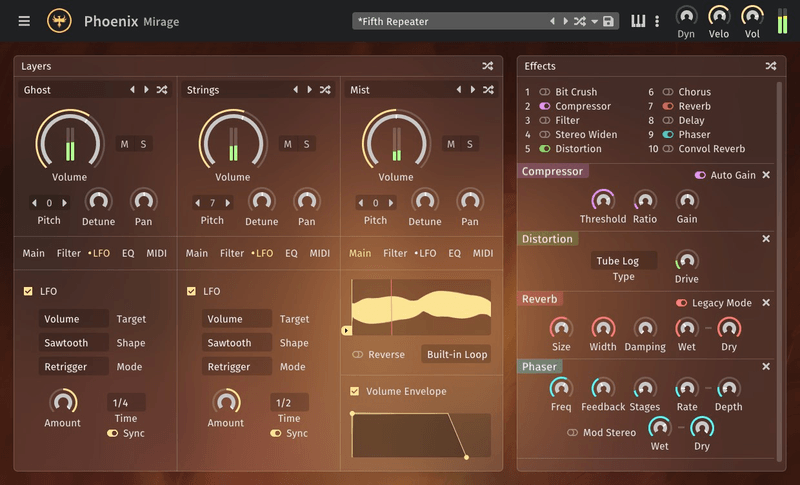
Task: Open the EQ tab in Mist layer
Action: (454, 254)
